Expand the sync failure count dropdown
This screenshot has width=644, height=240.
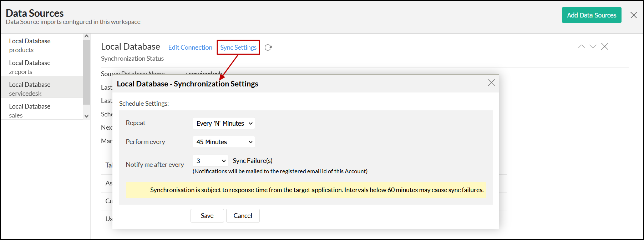pos(210,161)
